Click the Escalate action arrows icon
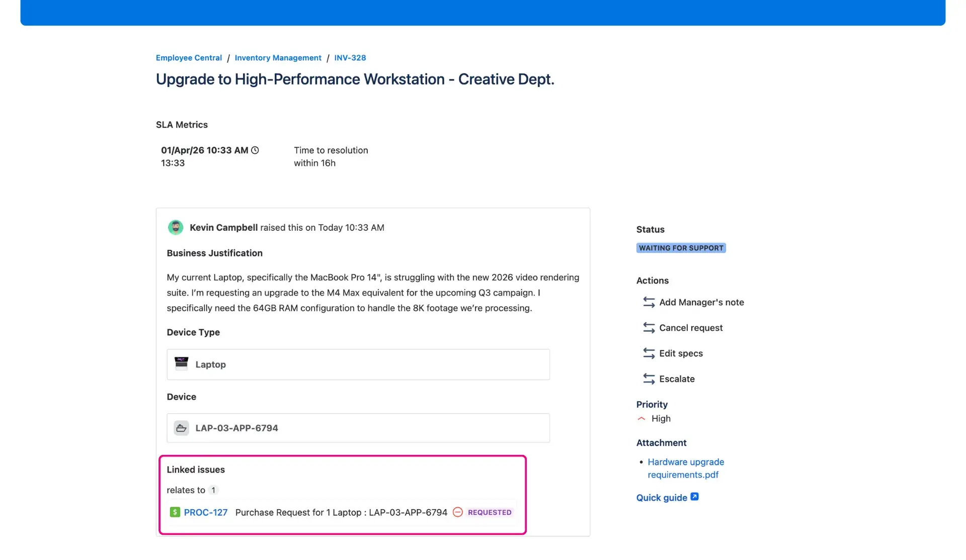Viewport: 966px width, 560px height. 648,379
